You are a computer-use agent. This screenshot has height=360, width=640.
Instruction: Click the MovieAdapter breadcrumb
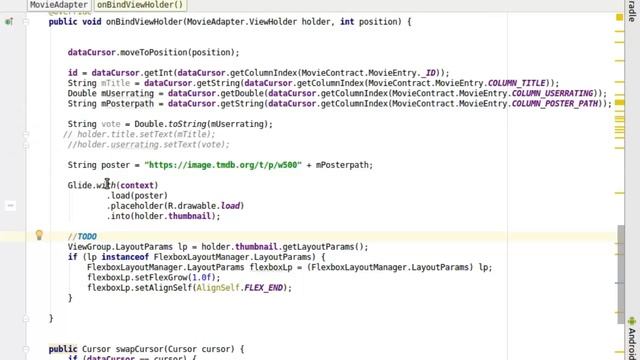tap(59, 5)
